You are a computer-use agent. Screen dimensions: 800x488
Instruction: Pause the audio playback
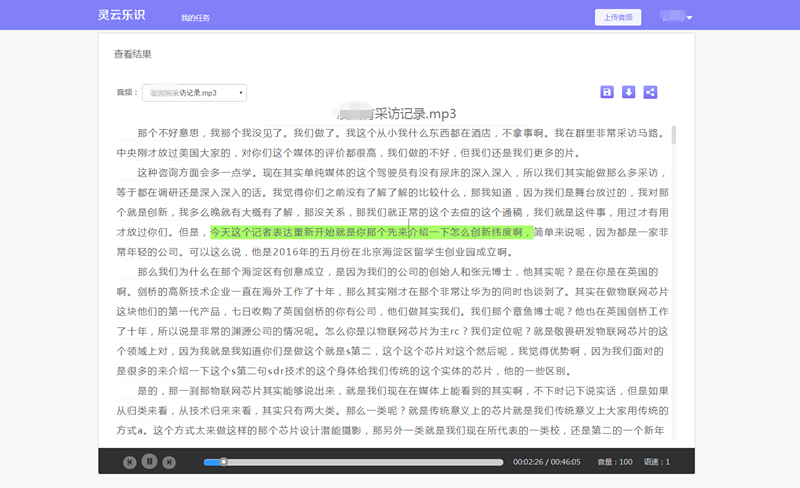[x=149, y=461]
